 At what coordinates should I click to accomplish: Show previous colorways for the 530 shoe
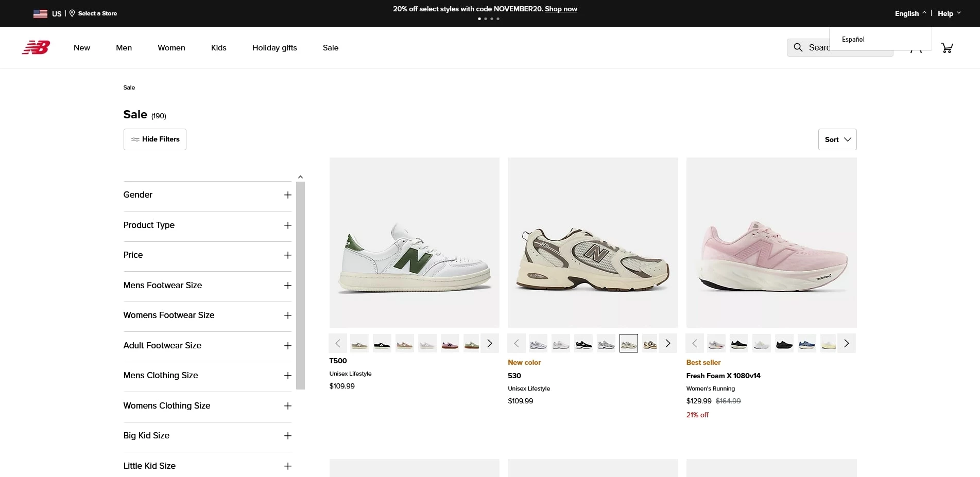click(516, 343)
